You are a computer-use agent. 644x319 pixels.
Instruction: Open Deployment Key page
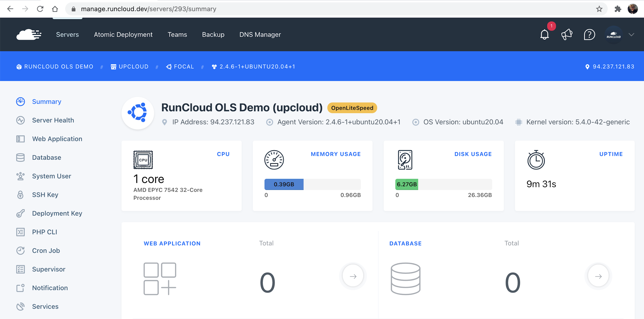[x=57, y=213]
